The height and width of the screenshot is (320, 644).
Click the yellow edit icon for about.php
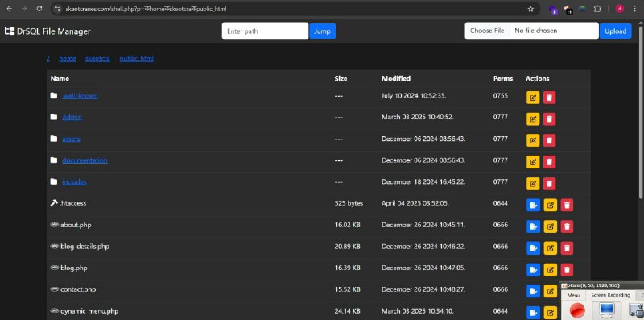click(551, 226)
